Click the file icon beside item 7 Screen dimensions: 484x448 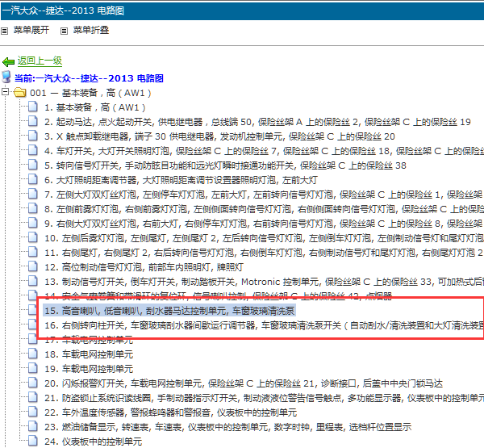click(x=33, y=194)
